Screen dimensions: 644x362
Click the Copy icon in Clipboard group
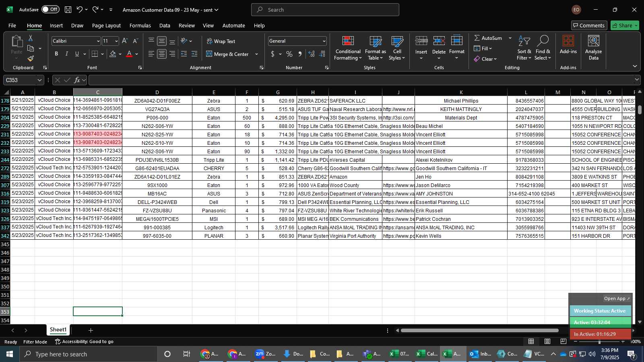coord(31,49)
